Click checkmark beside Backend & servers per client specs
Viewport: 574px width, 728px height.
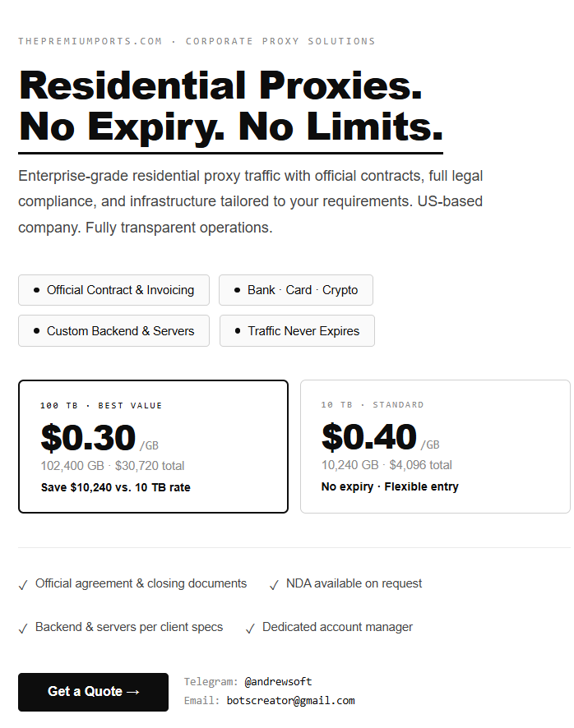(x=23, y=629)
